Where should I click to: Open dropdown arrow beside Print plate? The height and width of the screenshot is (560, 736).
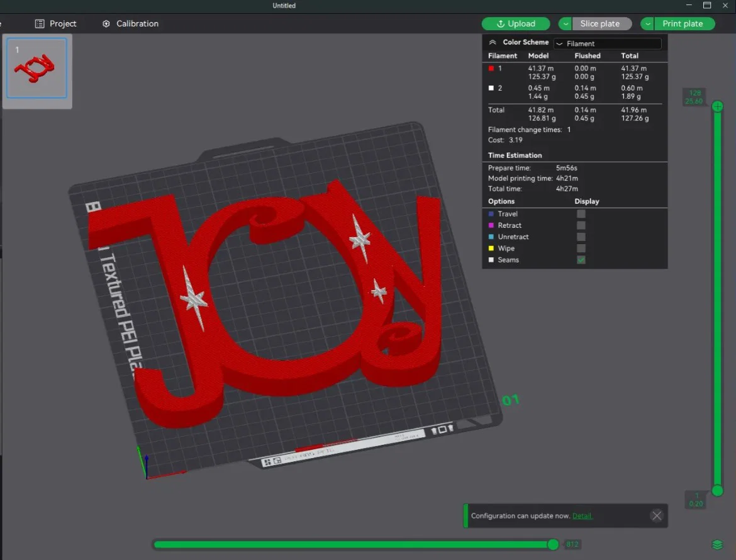(x=647, y=23)
